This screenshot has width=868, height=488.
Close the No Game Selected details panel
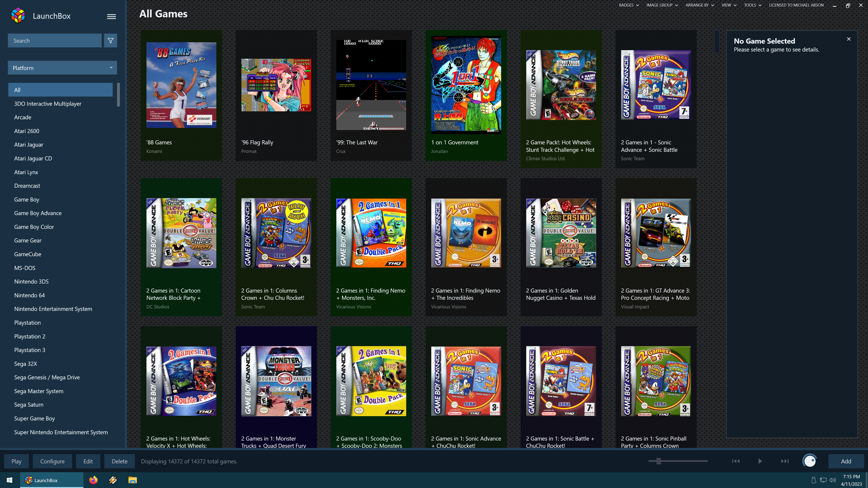point(849,39)
